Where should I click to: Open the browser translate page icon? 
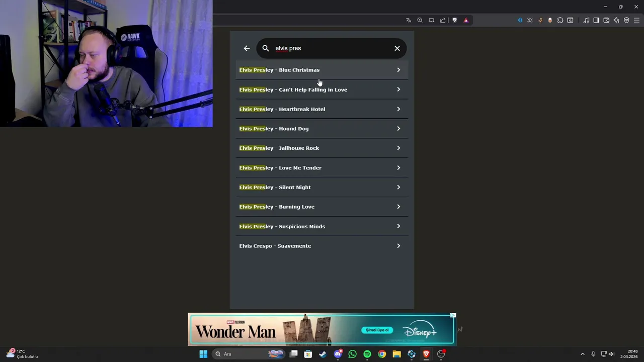(409, 20)
